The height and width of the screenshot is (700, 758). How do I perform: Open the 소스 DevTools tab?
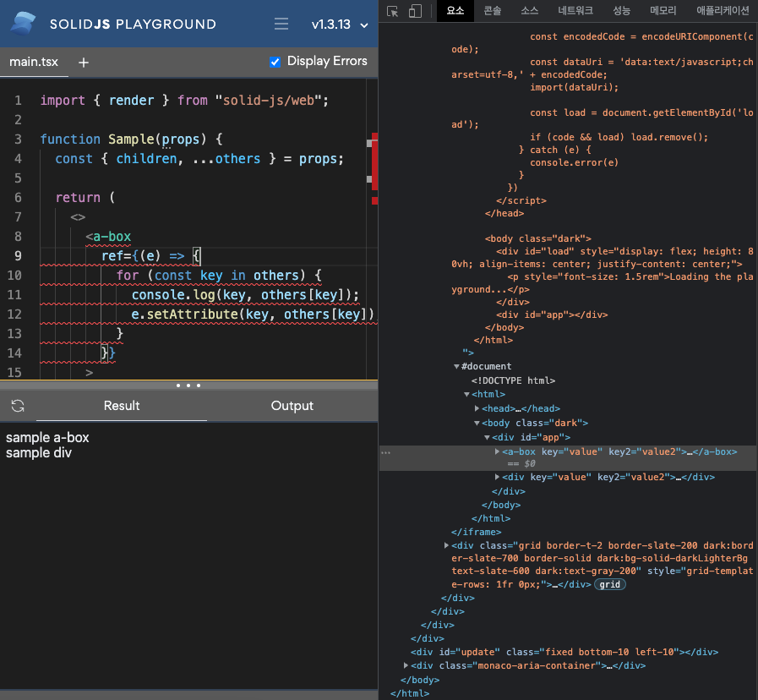click(x=529, y=11)
